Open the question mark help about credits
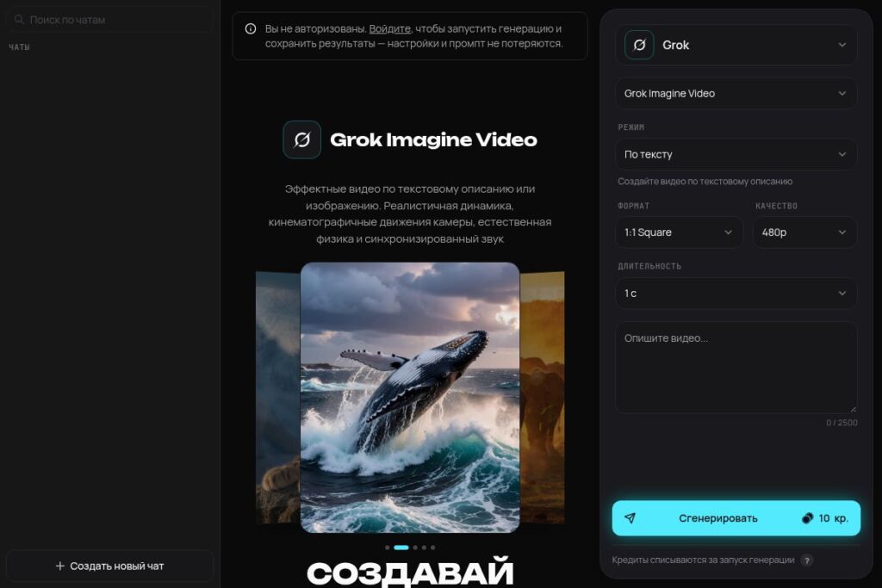 tap(806, 560)
